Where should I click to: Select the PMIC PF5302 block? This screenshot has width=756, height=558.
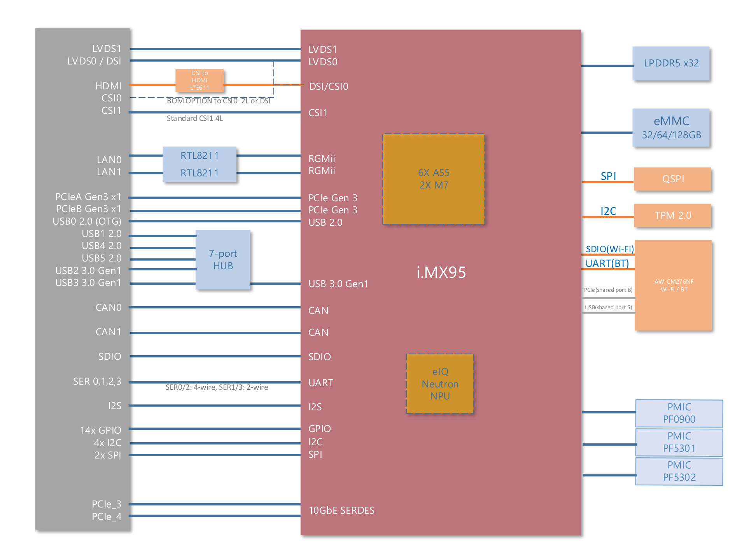679,471
